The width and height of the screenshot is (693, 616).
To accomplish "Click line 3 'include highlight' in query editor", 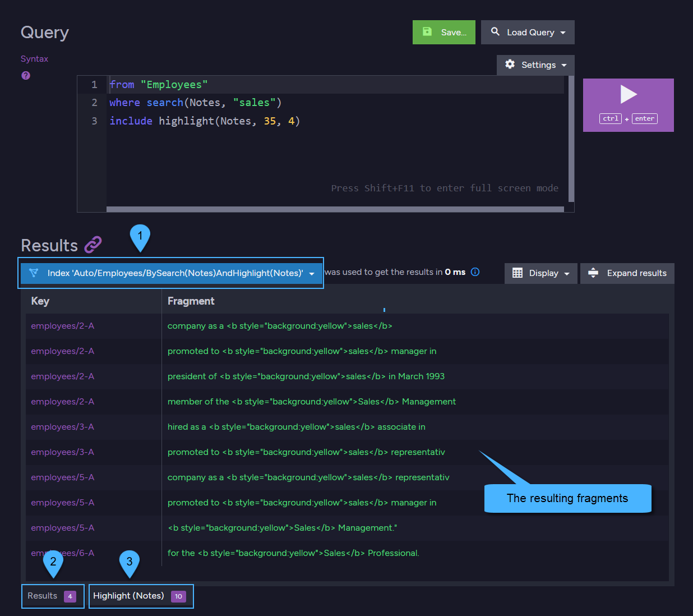I will click(205, 121).
